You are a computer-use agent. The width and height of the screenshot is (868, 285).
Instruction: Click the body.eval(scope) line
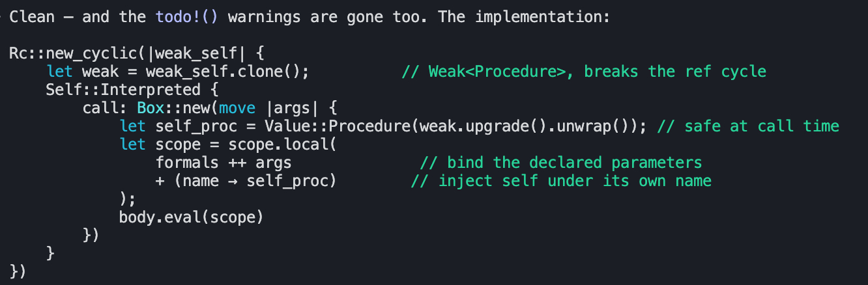[x=191, y=217]
